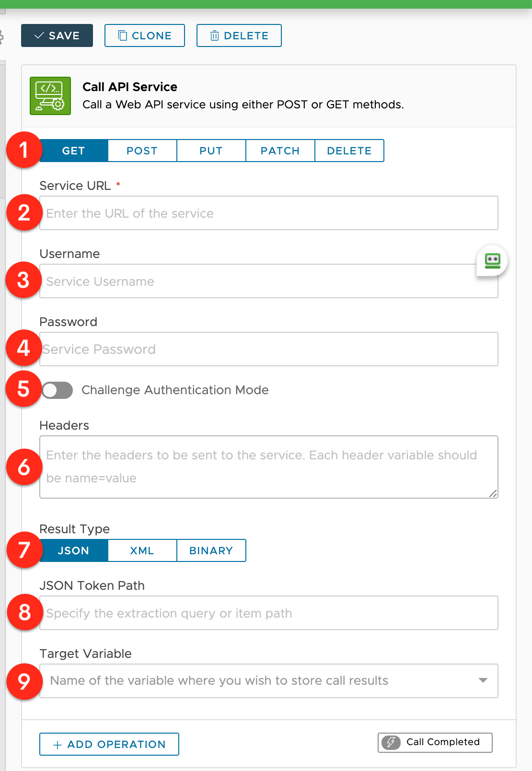Toggle Challenge Authentication Mode switch
532x771 pixels.
click(57, 390)
